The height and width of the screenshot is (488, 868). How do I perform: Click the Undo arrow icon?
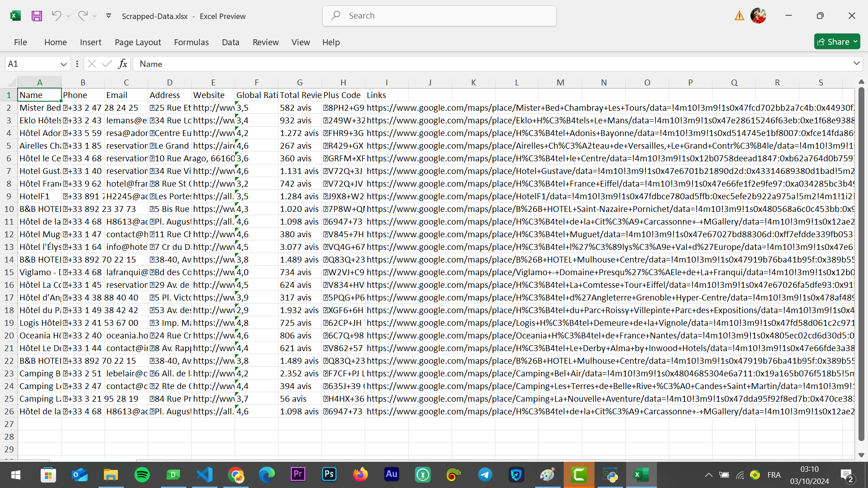56,16
